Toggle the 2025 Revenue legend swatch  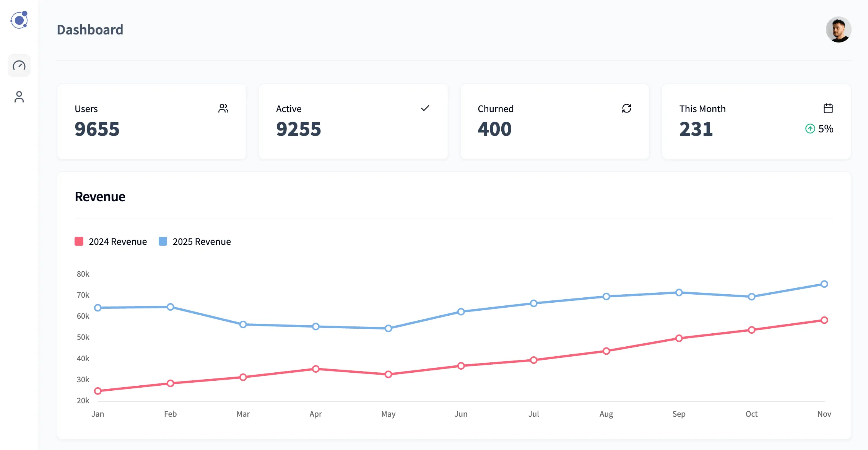(x=163, y=241)
